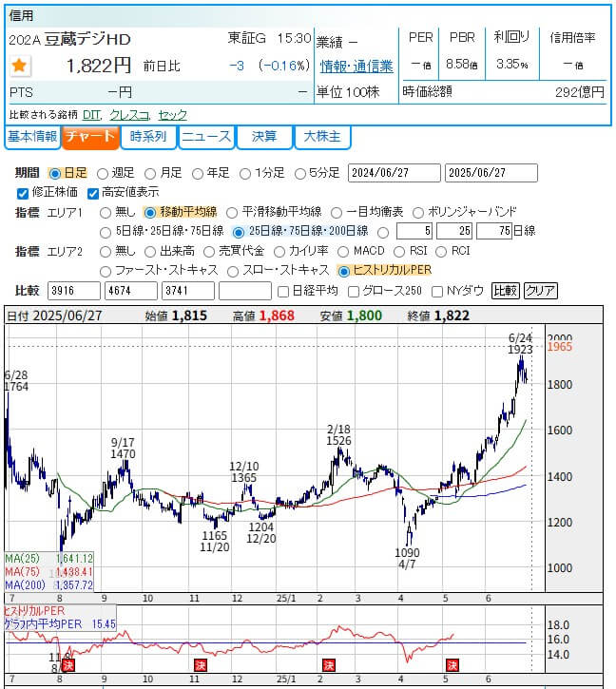
Task: Select 無し for indicator area 2
Action: click(106, 252)
